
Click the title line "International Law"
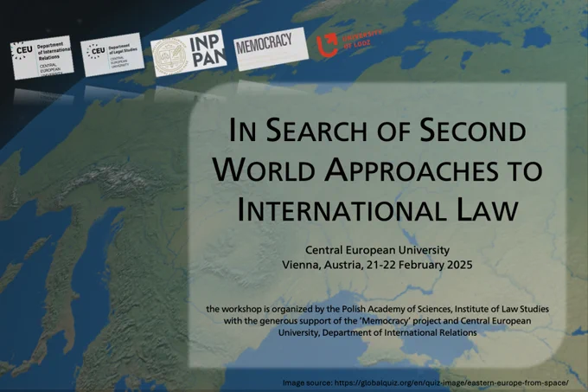pos(378,209)
